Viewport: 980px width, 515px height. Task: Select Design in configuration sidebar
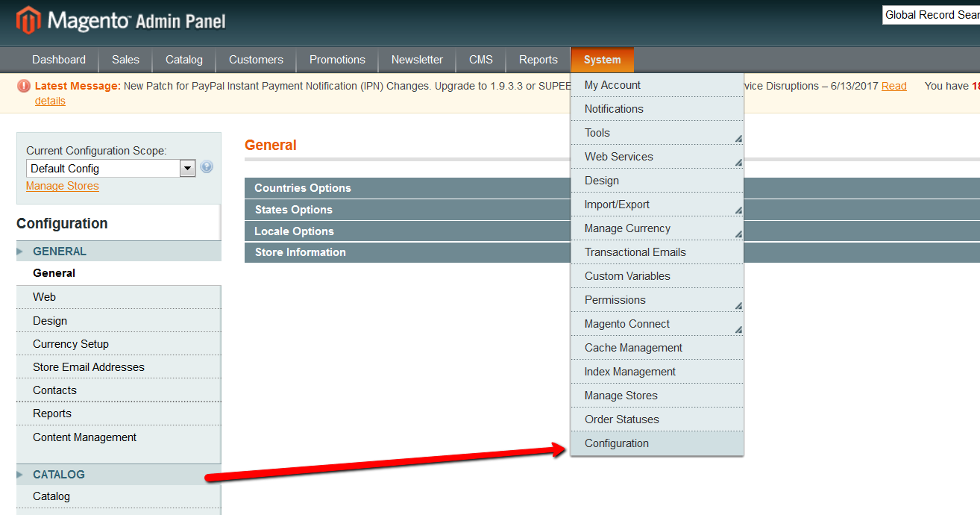click(119, 321)
